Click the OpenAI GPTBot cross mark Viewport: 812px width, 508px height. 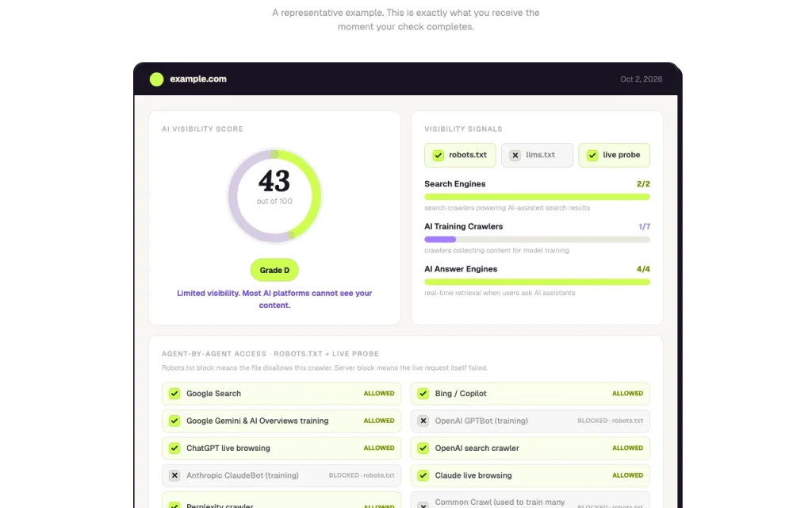point(423,421)
